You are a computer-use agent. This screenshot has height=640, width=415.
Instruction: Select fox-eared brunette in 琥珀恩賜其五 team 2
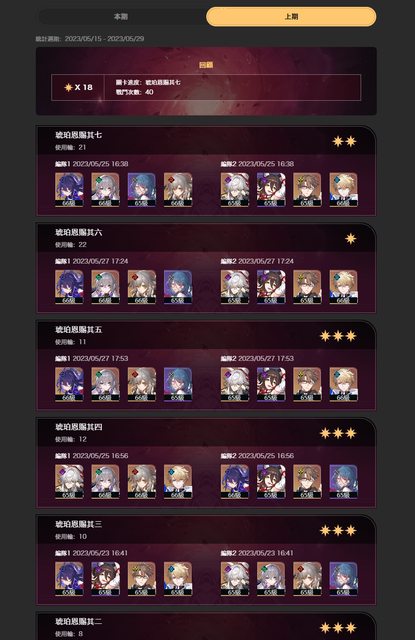[x=271, y=384]
